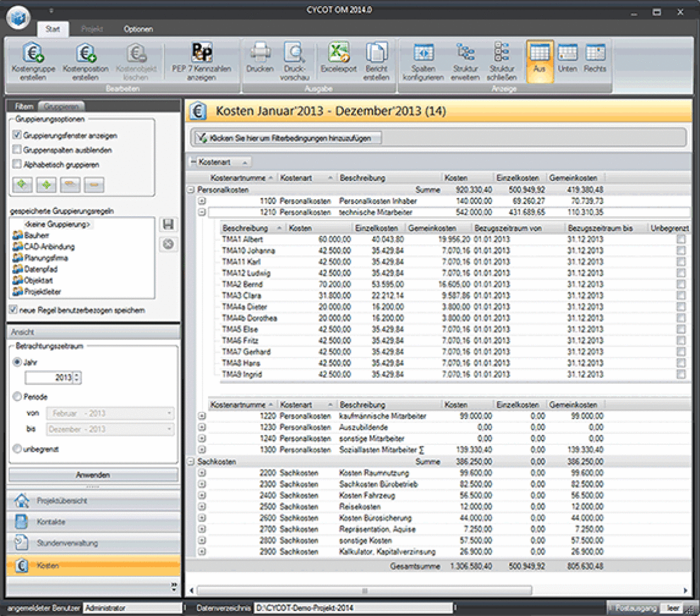
Task: Sort by Kostenartnummer column header
Action: pos(241,177)
